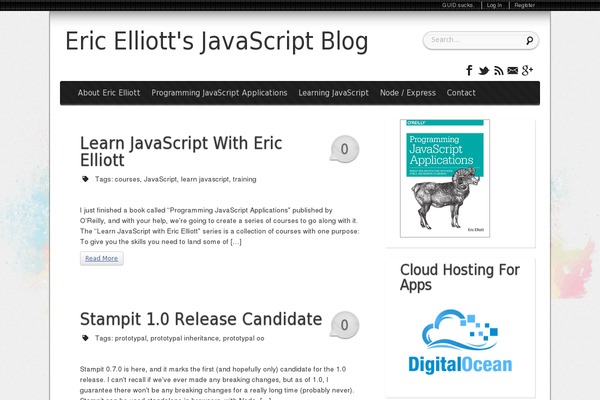Viewport: 600px width, 400px height.
Task: Open the RSS feed icon
Action: (x=498, y=70)
